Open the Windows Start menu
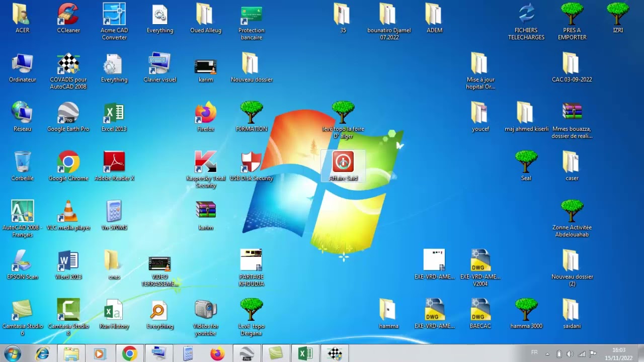Image resolution: width=644 pixels, height=362 pixels. 12,353
